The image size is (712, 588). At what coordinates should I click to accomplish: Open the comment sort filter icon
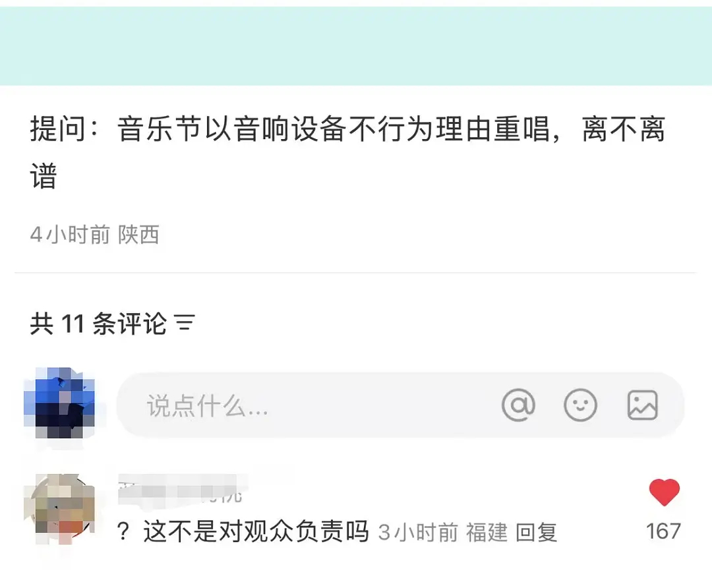(185, 323)
